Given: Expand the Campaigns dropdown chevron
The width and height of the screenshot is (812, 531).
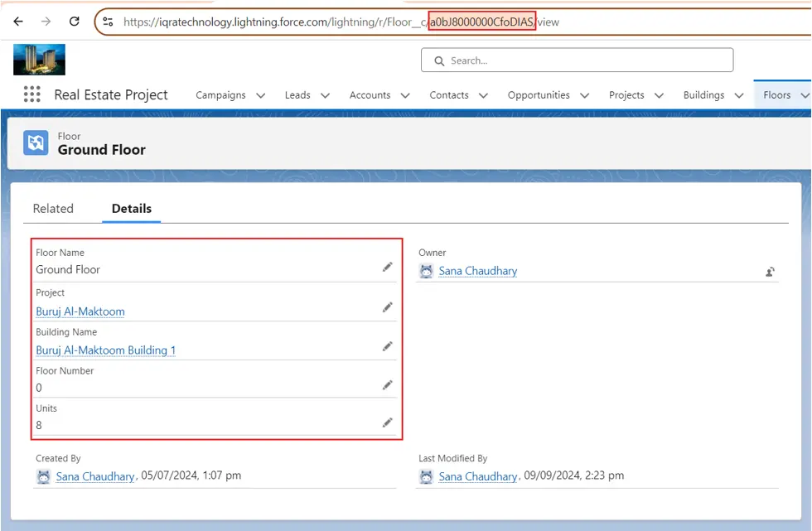Looking at the screenshot, I should 260,96.
